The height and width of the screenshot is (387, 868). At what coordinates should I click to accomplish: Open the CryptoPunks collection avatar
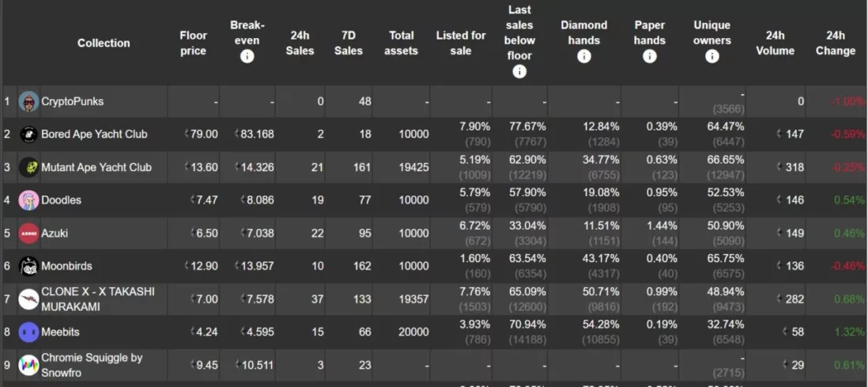click(x=28, y=101)
